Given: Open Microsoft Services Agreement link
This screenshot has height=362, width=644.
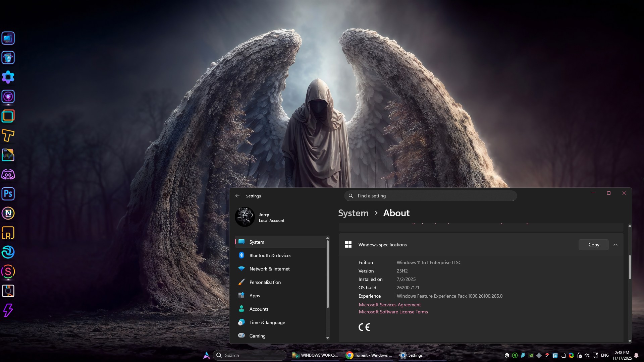Looking at the screenshot, I should (389, 305).
